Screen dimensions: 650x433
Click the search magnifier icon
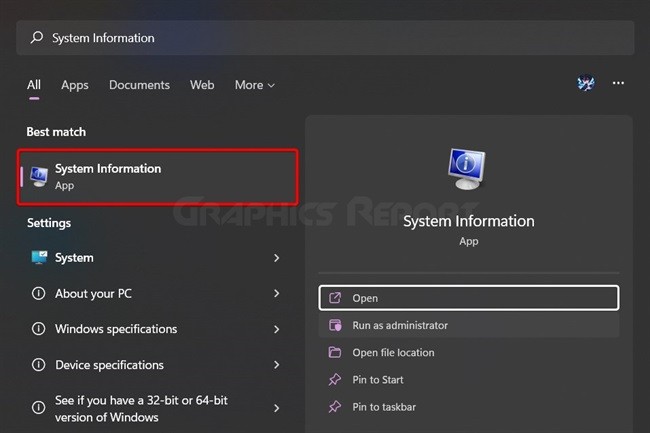click(36, 38)
